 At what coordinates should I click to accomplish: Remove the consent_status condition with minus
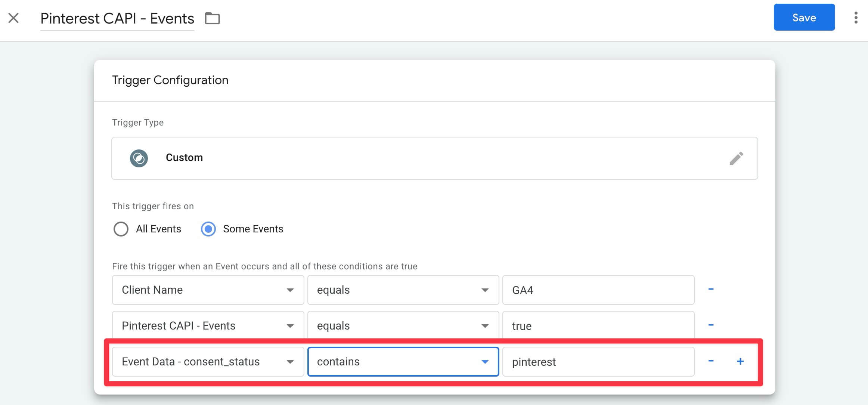point(711,361)
